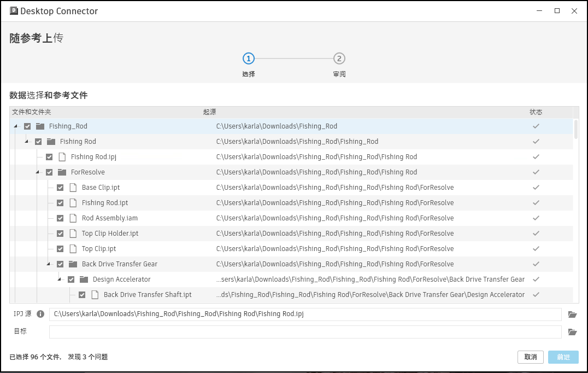Uncheck the Fishing_Rod root folder checkbox
Screen dimensions: 588x373
[x=27, y=126]
